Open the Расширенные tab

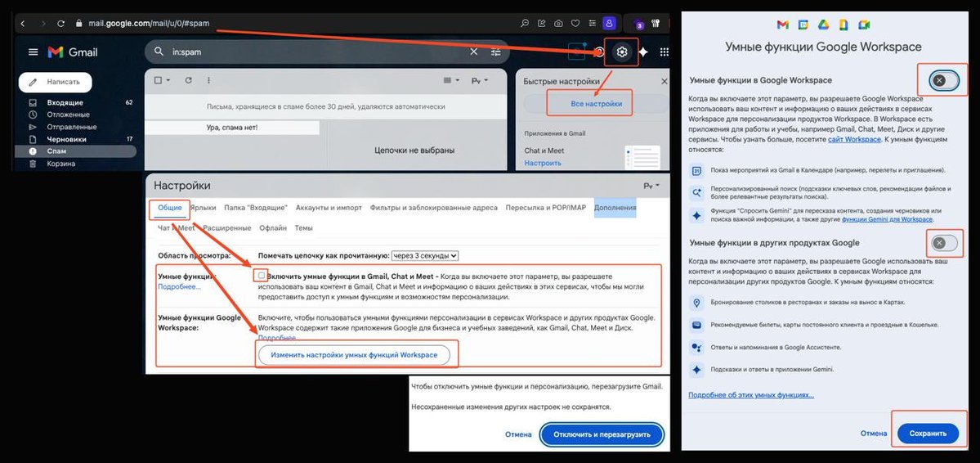(227, 228)
